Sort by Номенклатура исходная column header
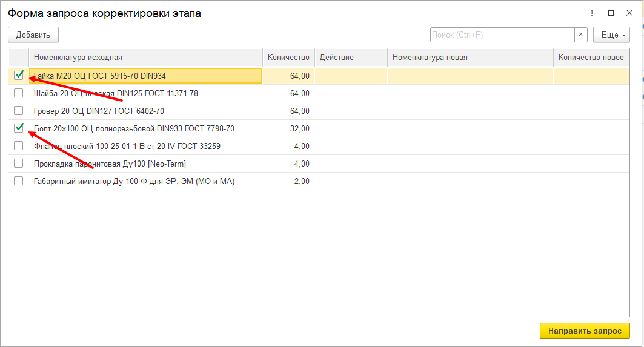This screenshot has height=347, width=644. coord(145,58)
